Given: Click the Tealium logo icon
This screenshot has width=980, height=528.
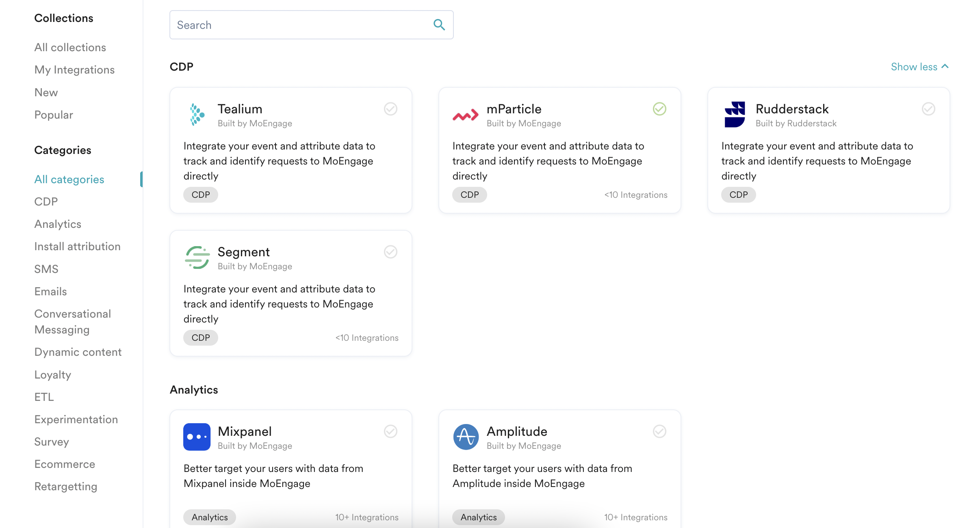Looking at the screenshot, I should tap(197, 115).
